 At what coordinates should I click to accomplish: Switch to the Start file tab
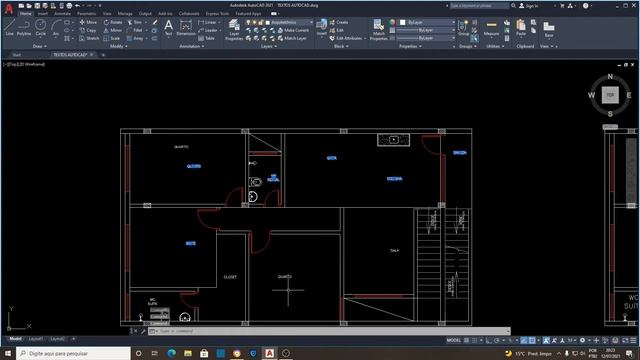point(17,55)
